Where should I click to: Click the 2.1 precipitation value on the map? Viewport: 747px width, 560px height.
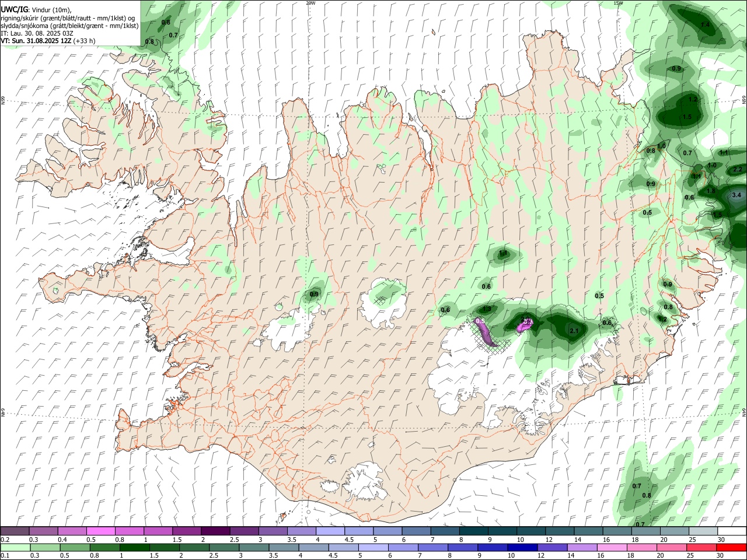coord(574,331)
